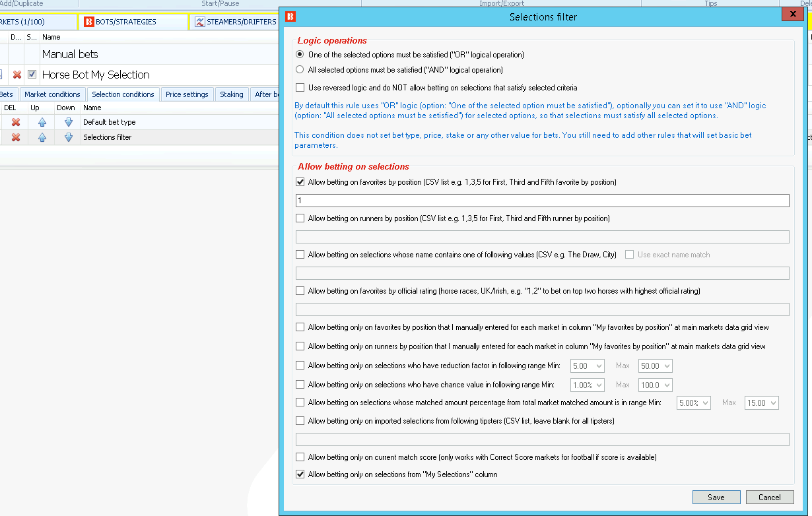Click the DEL column header
812x516 pixels.
tap(10, 108)
